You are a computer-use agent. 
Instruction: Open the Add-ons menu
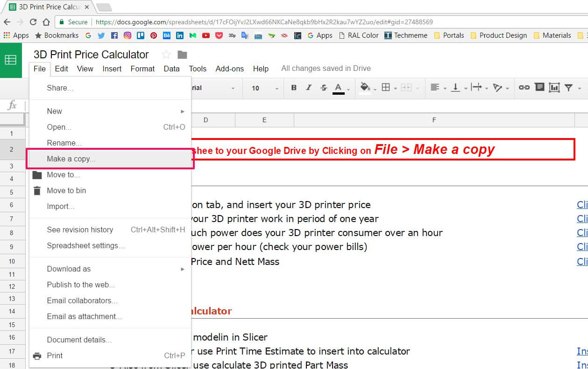230,69
